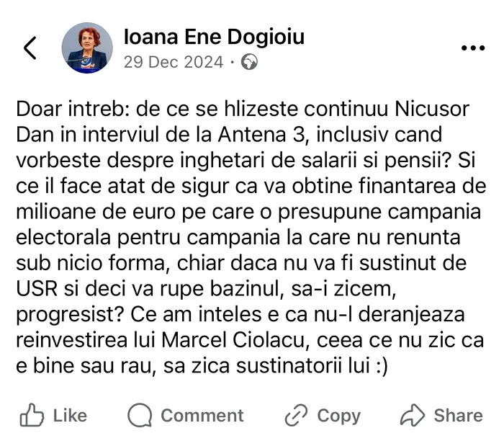
Task: Go back using the left chevron arrow
Action: click(30, 48)
